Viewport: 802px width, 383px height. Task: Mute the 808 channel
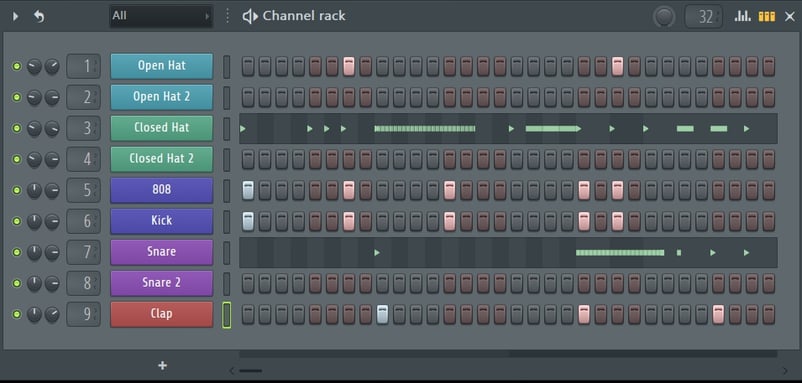[x=17, y=190]
